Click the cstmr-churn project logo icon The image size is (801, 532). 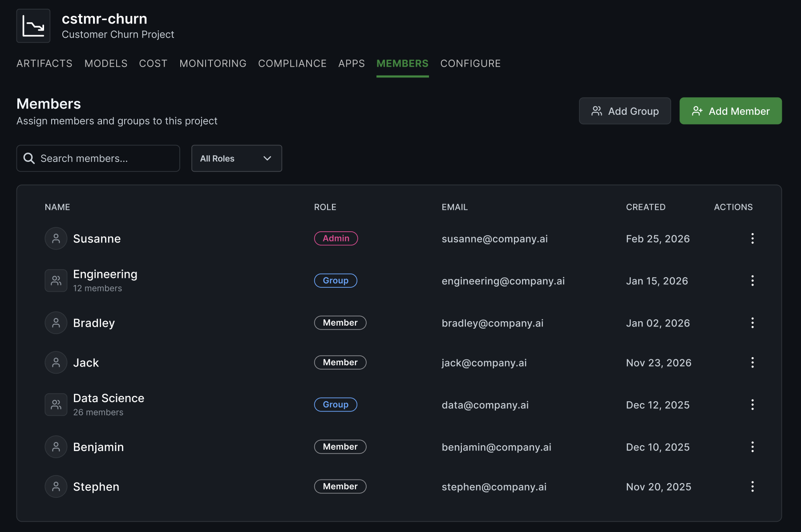click(33, 26)
